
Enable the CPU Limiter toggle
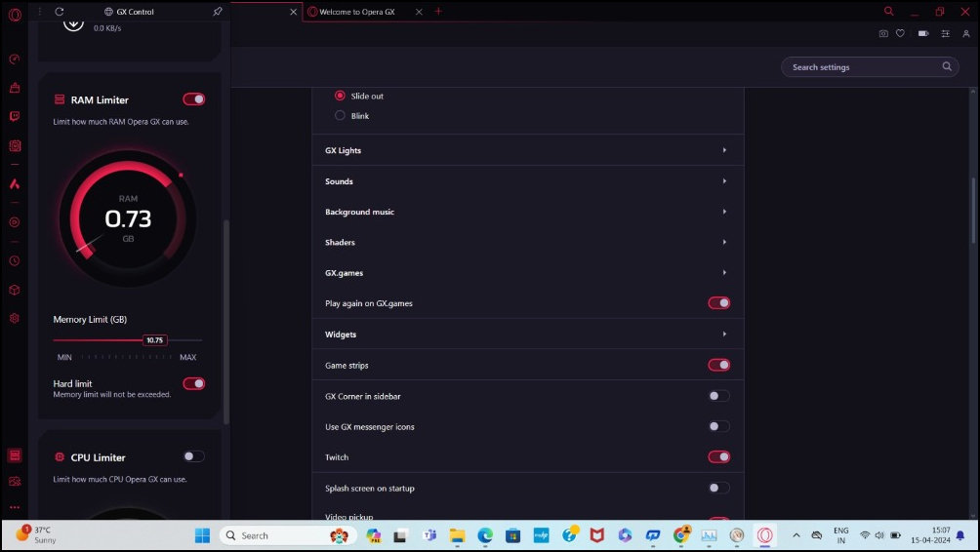pyautogui.click(x=193, y=456)
